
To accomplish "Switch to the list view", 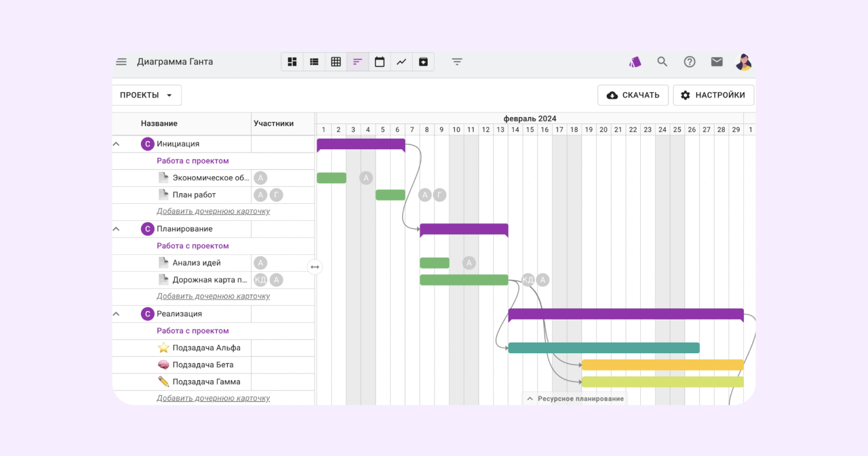I will [x=314, y=62].
